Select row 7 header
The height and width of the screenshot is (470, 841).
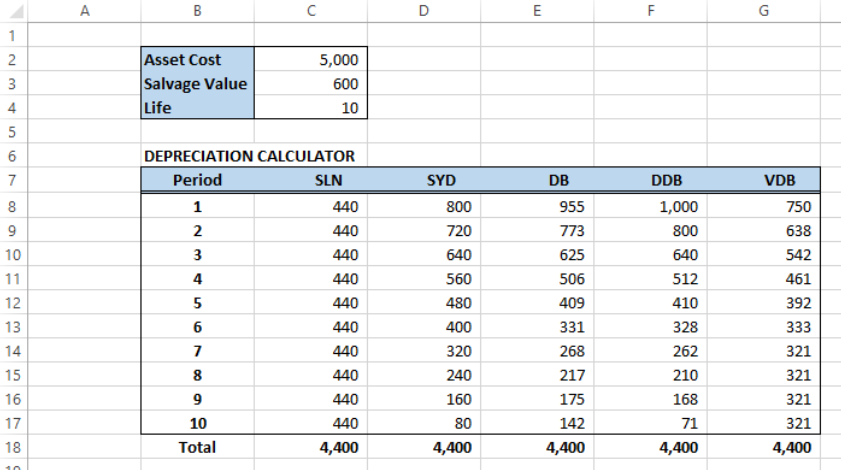tap(13, 180)
